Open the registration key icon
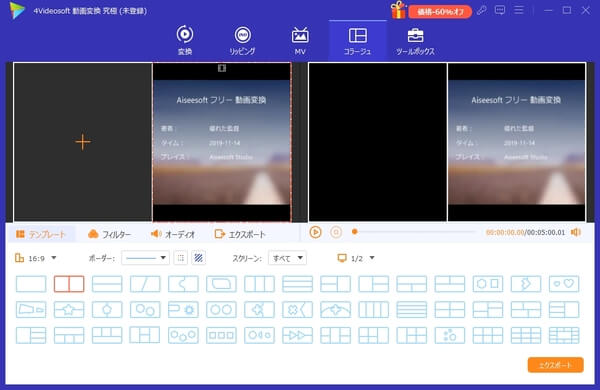 point(481,10)
